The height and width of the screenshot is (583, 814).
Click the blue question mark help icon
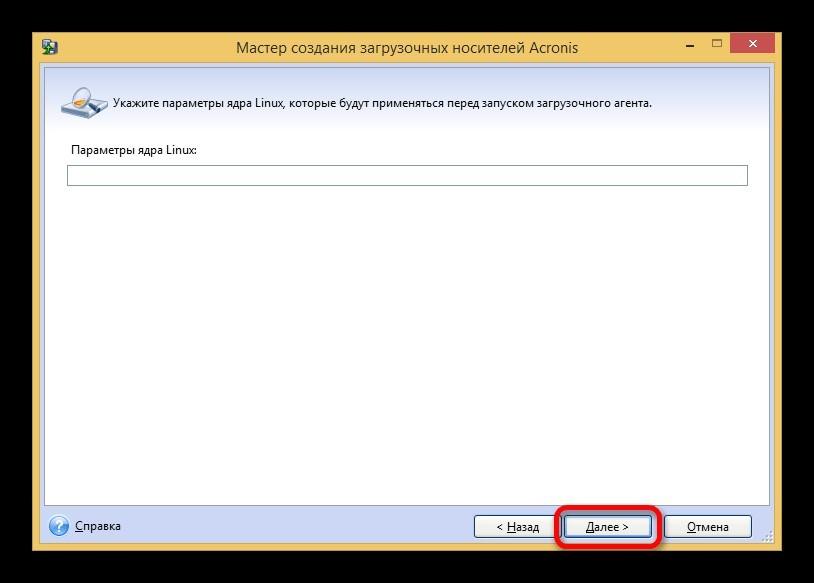[x=59, y=526]
